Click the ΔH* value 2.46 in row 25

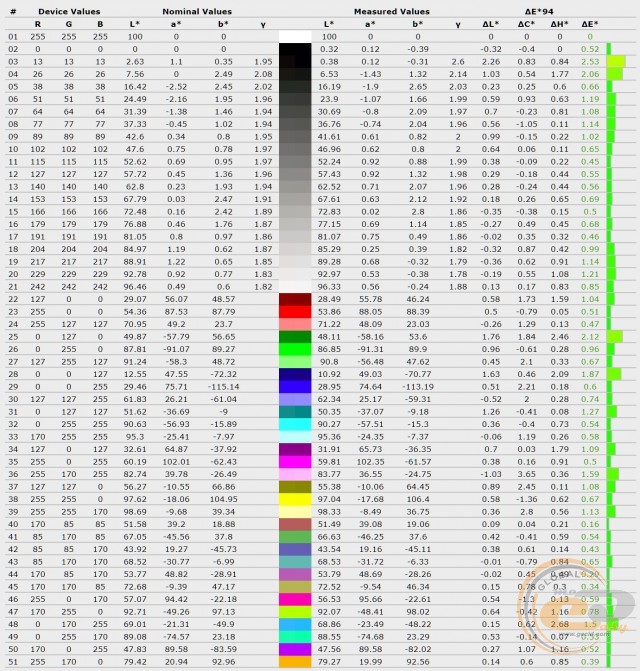tap(560, 337)
